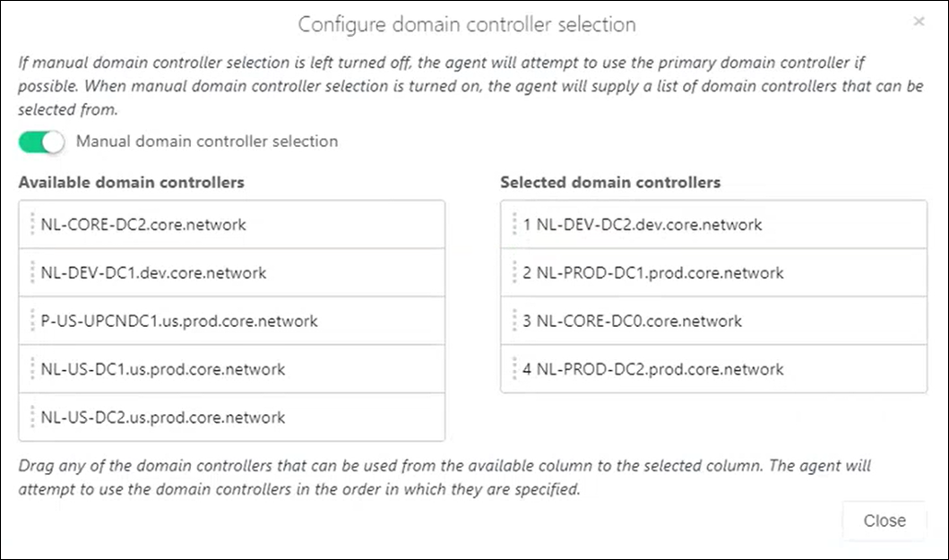Dismiss dialog with the X icon
The width and height of the screenshot is (949, 560).
coord(919,22)
